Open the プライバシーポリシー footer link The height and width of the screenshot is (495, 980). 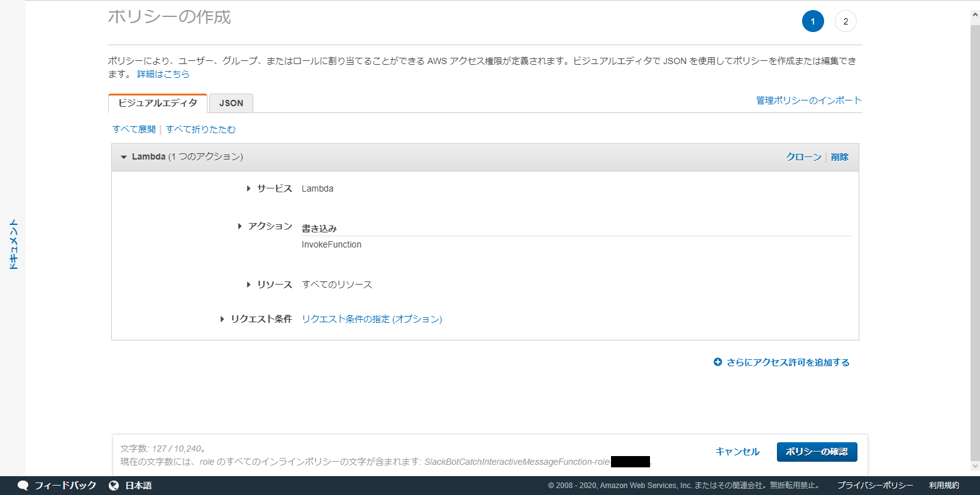pos(875,486)
